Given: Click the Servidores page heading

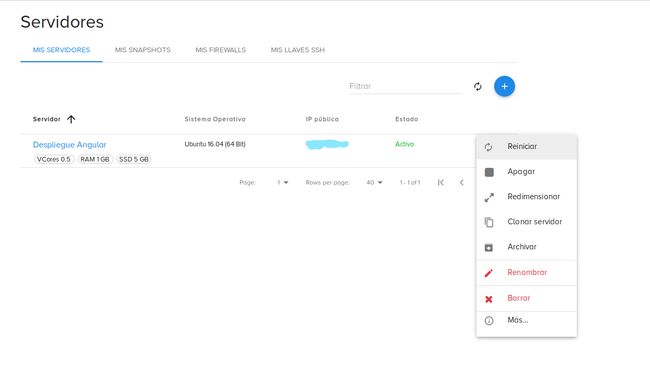Looking at the screenshot, I should (x=62, y=22).
